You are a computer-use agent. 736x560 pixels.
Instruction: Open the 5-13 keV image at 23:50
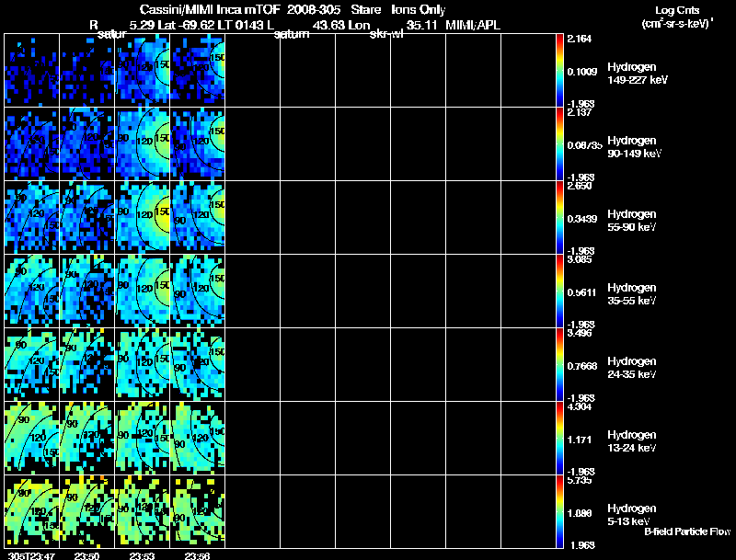pos(87,511)
